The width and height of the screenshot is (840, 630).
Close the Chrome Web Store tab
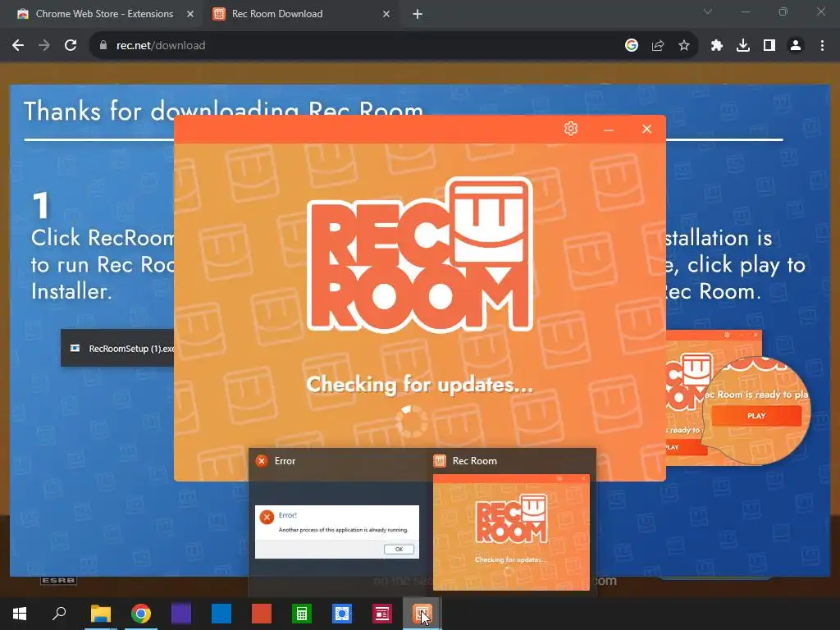click(x=190, y=14)
